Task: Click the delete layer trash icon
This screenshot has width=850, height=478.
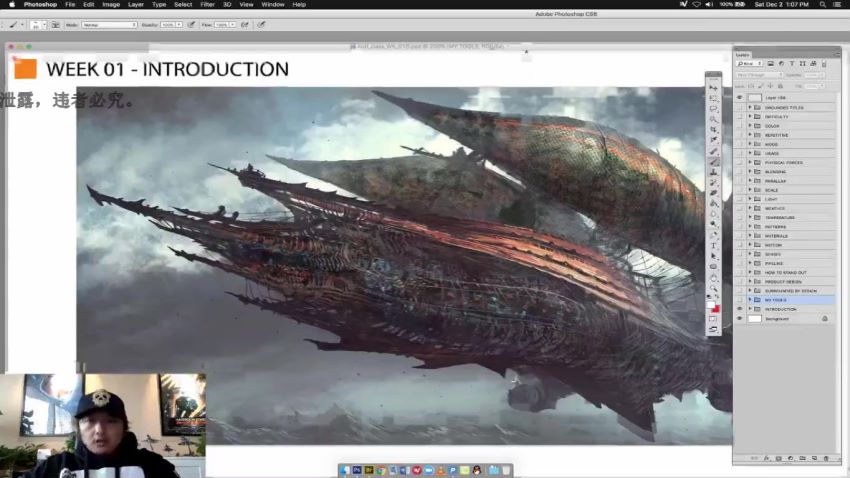Action: (x=826, y=458)
